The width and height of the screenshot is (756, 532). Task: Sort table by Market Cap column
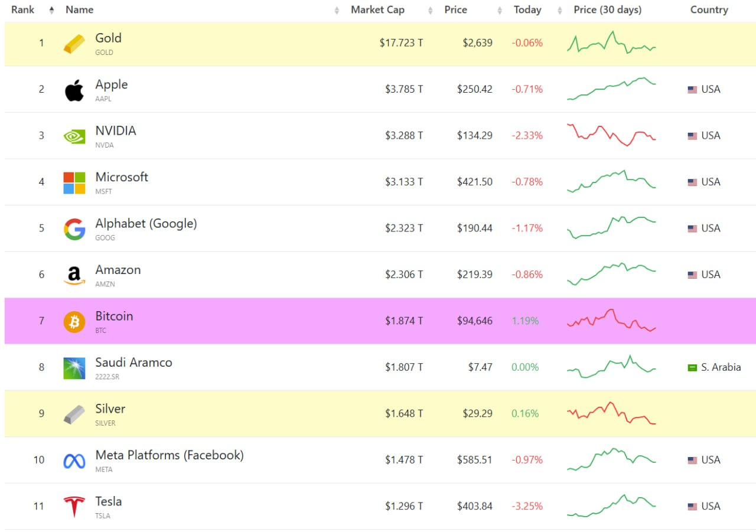(x=378, y=10)
